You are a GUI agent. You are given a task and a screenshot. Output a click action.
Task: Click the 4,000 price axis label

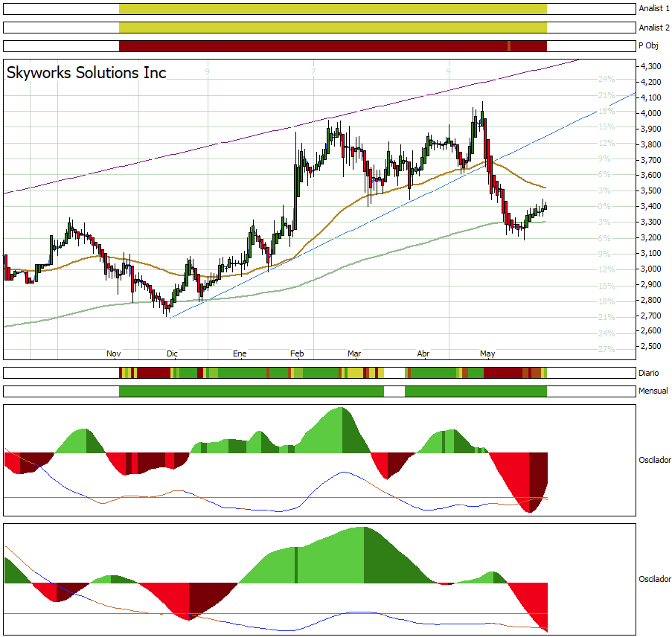pos(651,113)
